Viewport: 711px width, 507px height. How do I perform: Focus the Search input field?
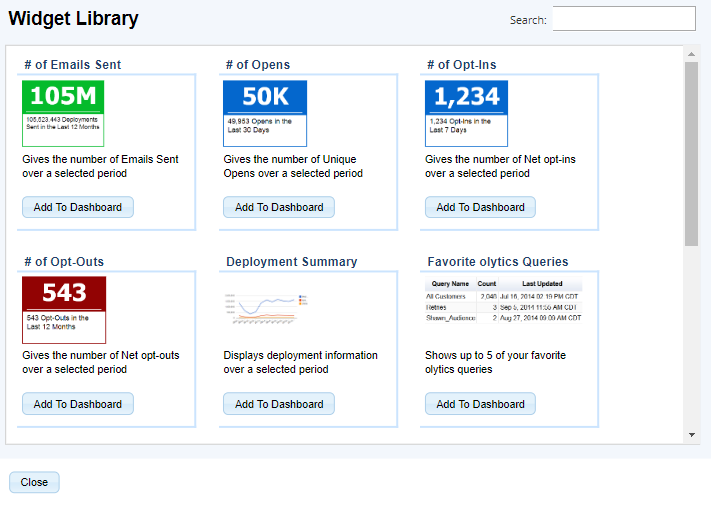(623, 19)
